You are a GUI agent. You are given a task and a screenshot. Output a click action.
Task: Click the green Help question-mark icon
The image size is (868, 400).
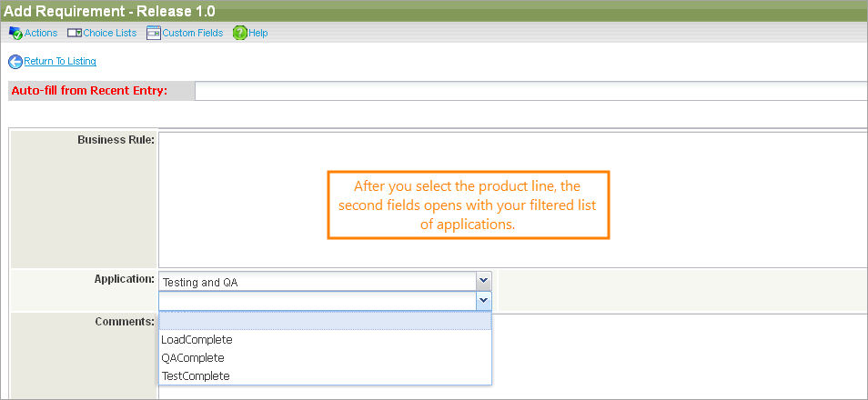(x=240, y=33)
